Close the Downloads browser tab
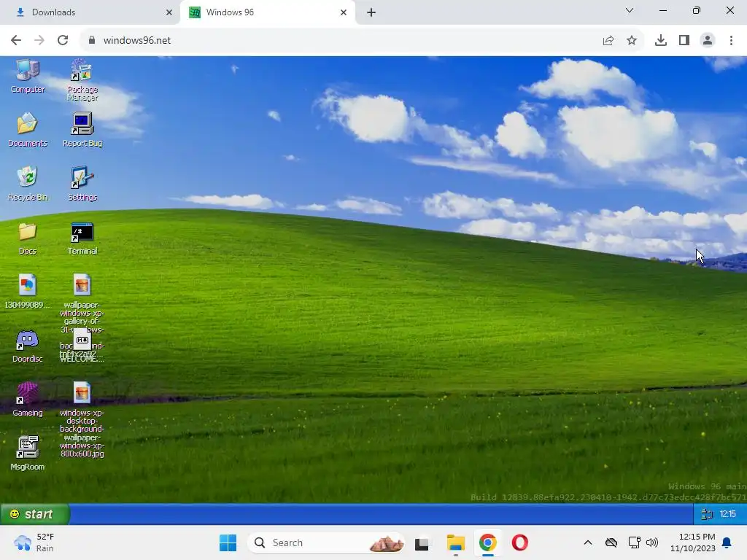This screenshot has width=747, height=560. (x=169, y=12)
